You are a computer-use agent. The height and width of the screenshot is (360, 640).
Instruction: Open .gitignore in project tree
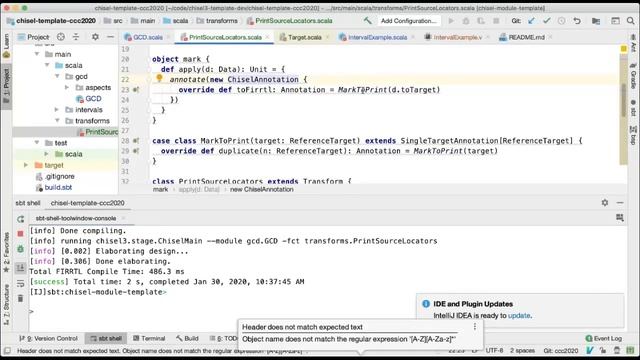60,176
